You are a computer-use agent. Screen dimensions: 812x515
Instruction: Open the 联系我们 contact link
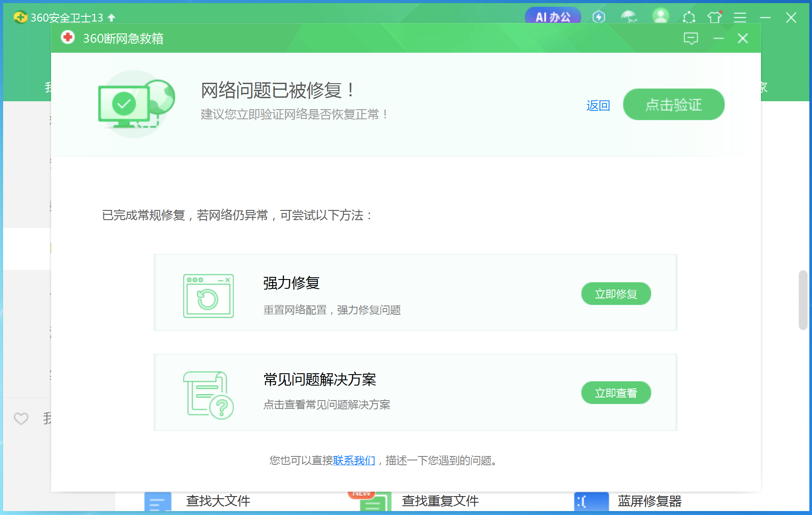click(354, 460)
